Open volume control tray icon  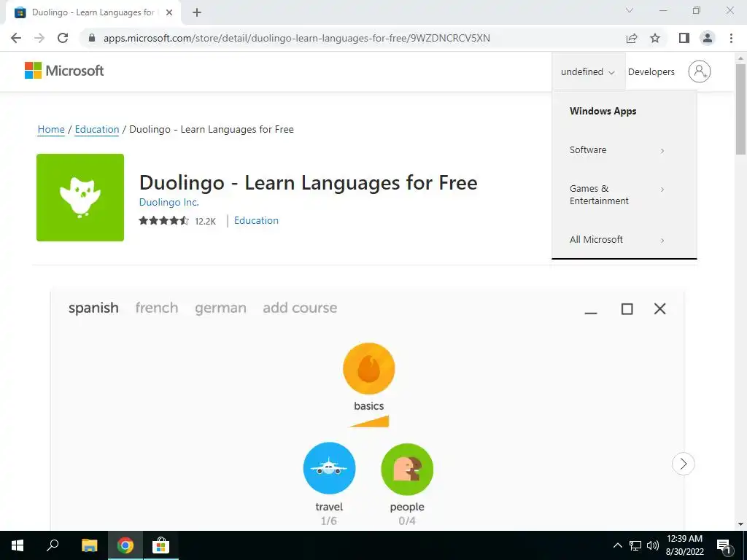653,545
